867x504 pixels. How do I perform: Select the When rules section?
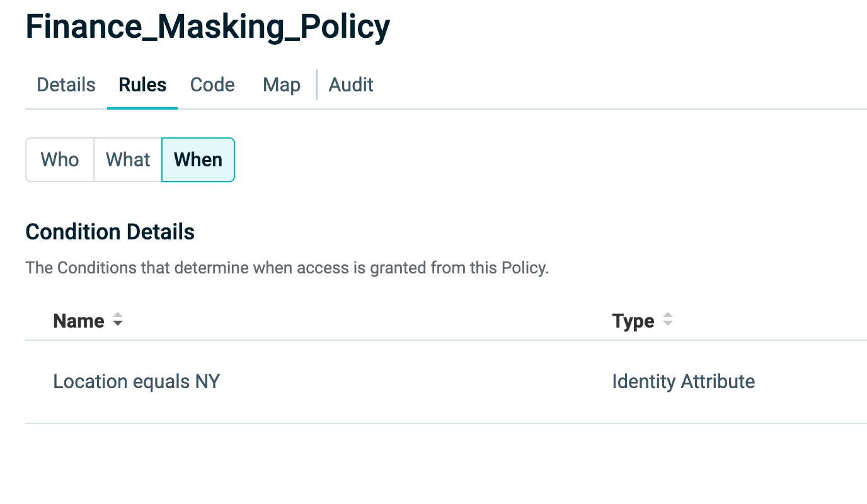click(x=198, y=160)
